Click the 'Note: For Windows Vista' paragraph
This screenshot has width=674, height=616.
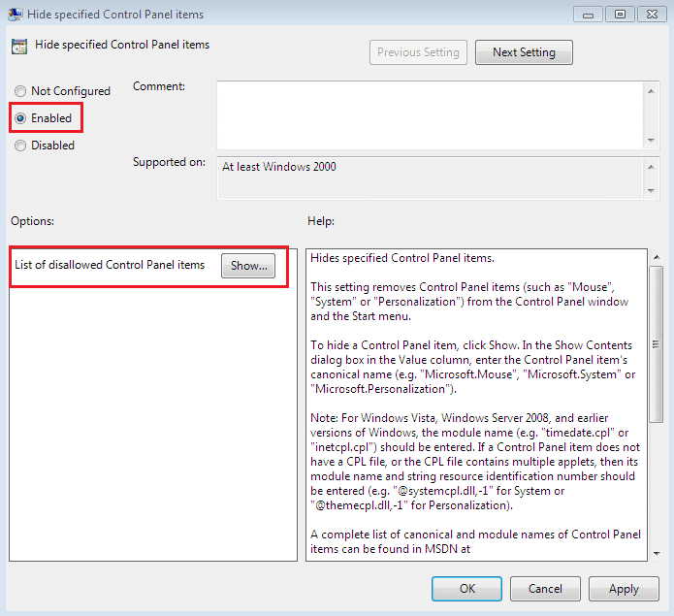point(475,462)
